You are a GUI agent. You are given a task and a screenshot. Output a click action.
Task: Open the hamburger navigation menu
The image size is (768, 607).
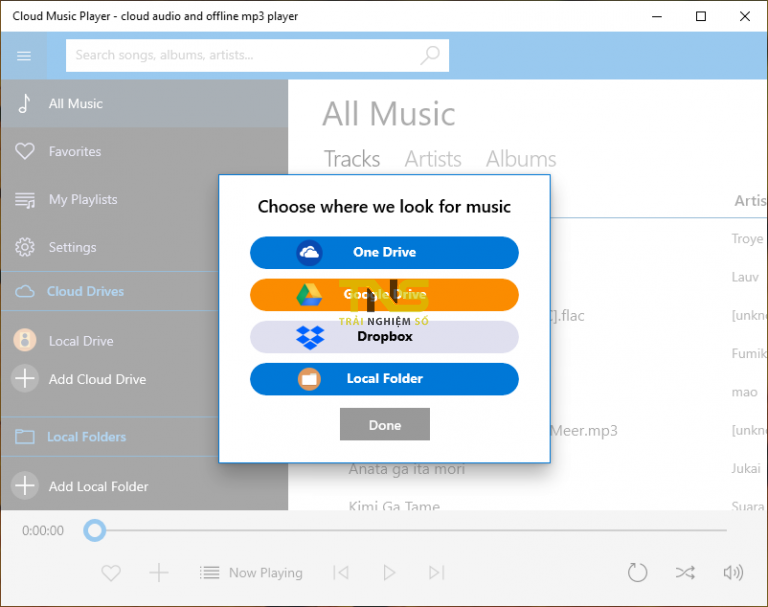(x=24, y=56)
